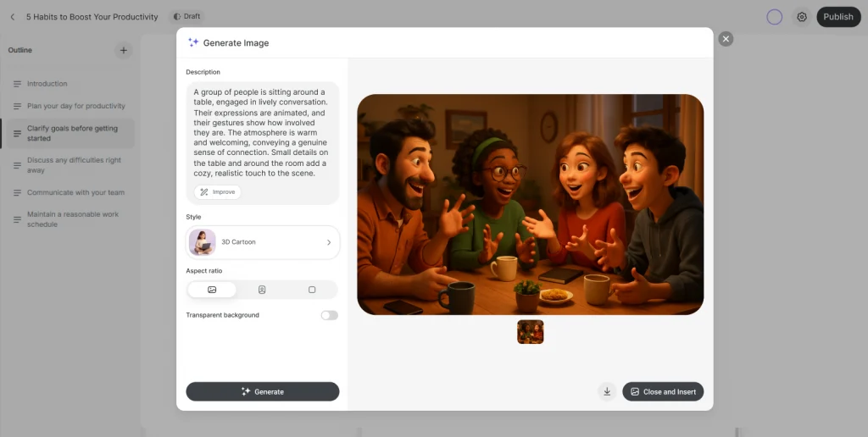The height and width of the screenshot is (437, 868).
Task: Add new outline item with plus icon
Action: pyautogui.click(x=123, y=51)
